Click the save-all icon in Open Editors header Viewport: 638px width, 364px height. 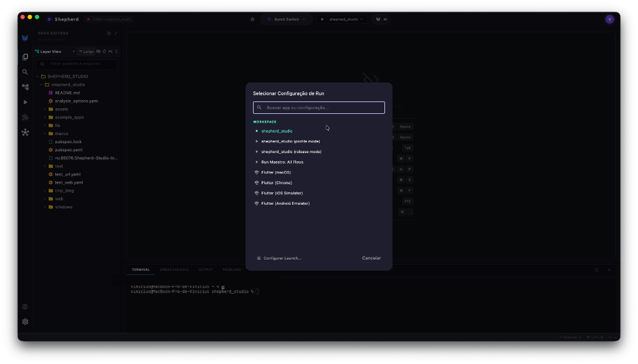tap(108, 34)
